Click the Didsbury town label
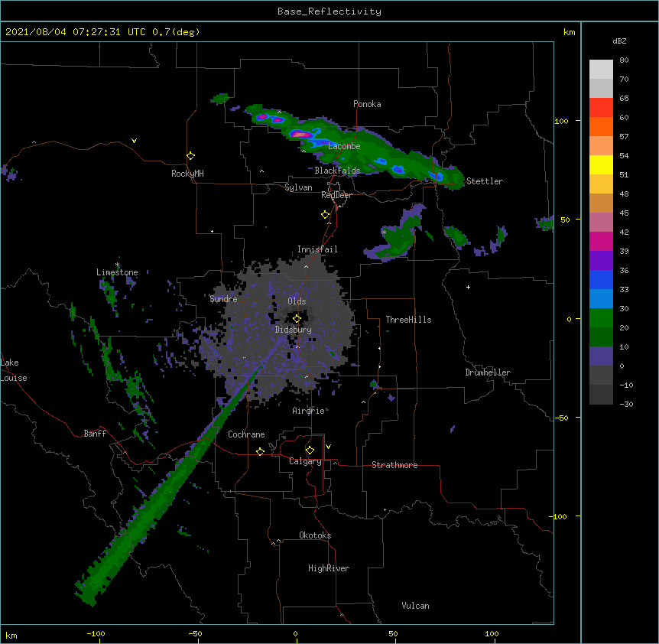 pyautogui.click(x=294, y=330)
